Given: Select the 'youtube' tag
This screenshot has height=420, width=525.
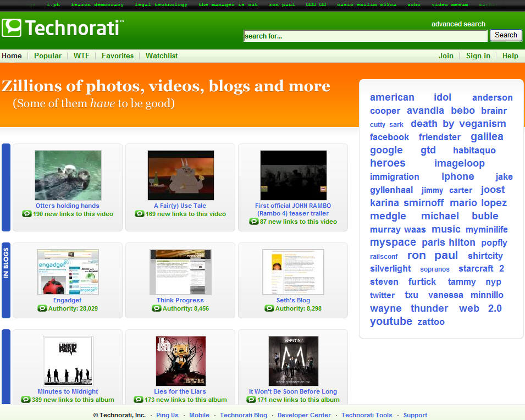Looking at the screenshot, I should tap(391, 321).
